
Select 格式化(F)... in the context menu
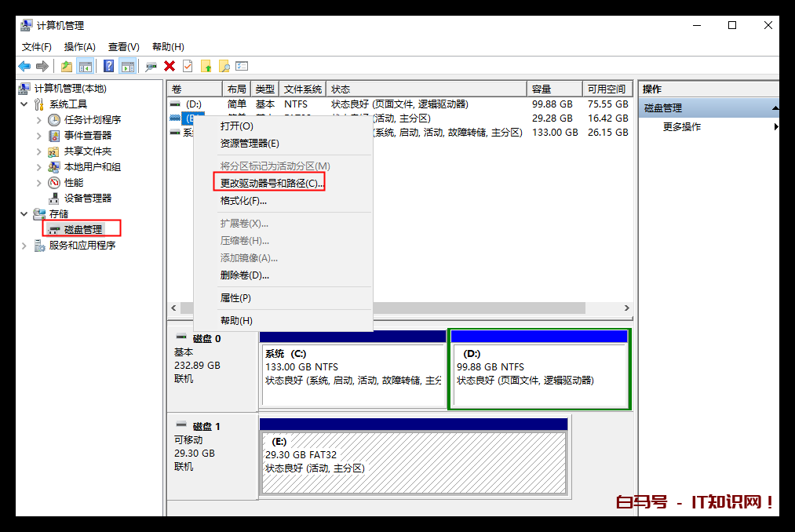click(243, 201)
